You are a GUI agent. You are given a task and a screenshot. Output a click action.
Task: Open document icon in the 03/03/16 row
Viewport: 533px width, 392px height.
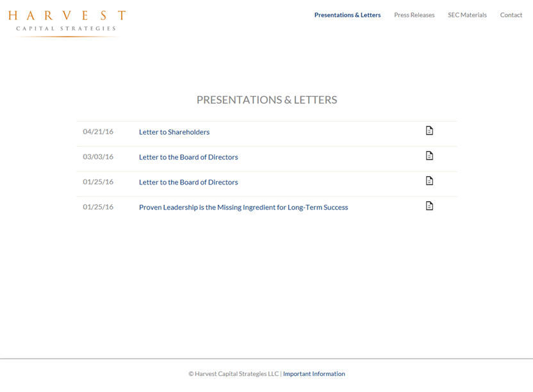[429, 156]
